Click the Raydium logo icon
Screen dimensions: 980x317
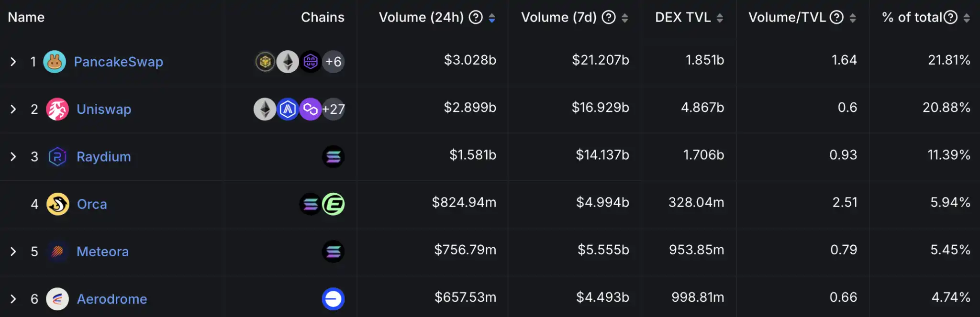(x=57, y=157)
